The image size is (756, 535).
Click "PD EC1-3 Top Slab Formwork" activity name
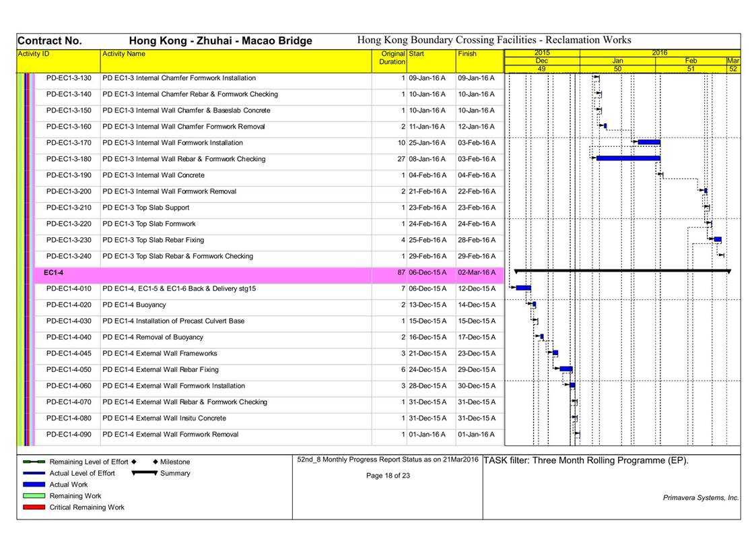[149, 224]
